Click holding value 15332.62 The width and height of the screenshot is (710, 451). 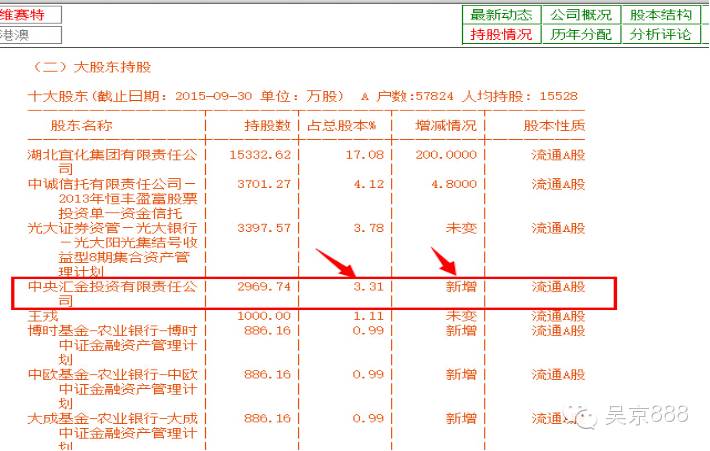(x=260, y=155)
